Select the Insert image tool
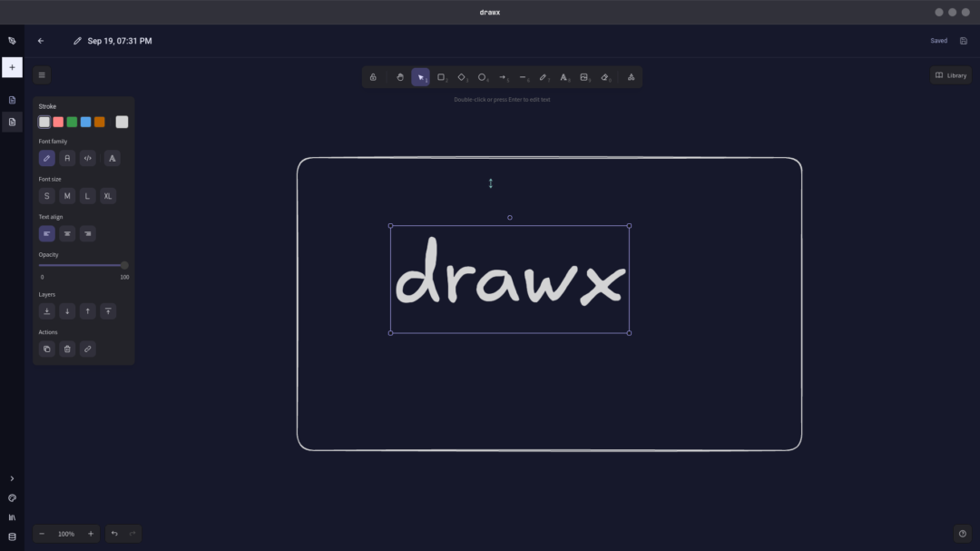 (x=584, y=77)
